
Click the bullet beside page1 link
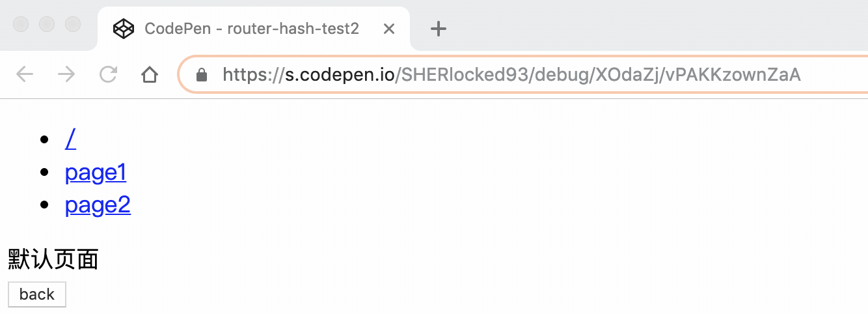[44, 173]
